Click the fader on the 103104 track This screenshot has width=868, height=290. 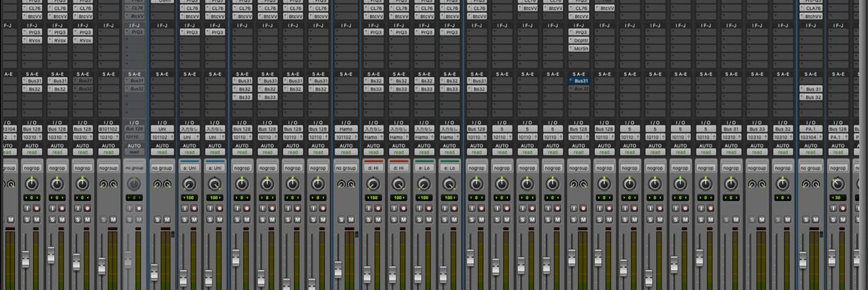803,260
